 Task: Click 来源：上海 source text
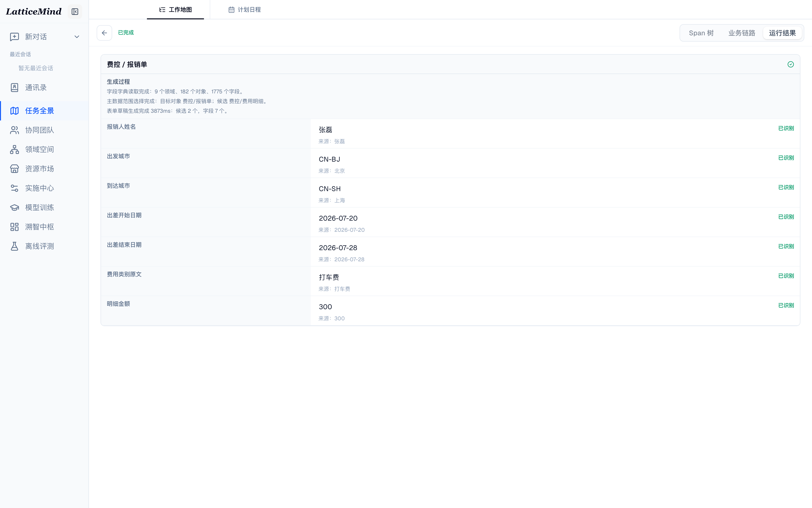332,201
